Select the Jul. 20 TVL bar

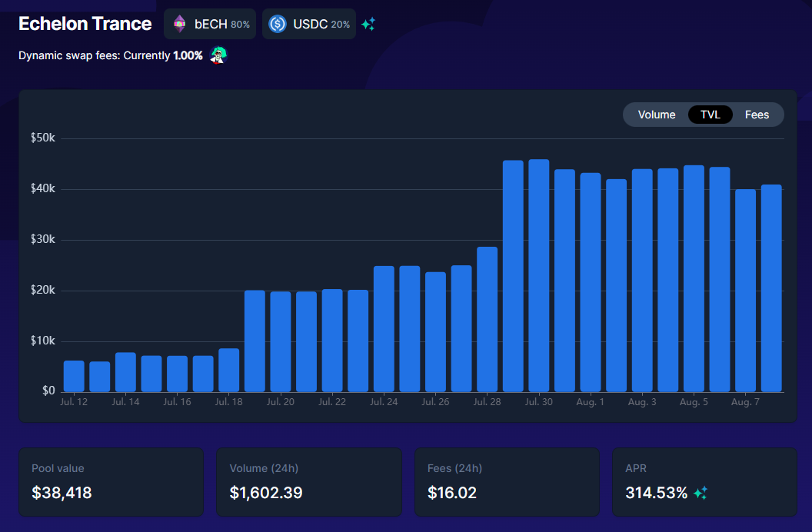point(281,341)
